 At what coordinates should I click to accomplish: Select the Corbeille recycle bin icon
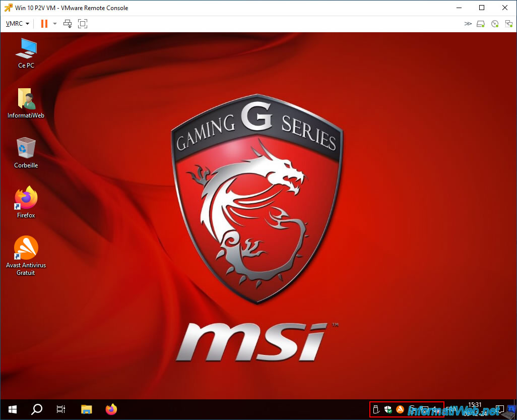click(x=26, y=153)
